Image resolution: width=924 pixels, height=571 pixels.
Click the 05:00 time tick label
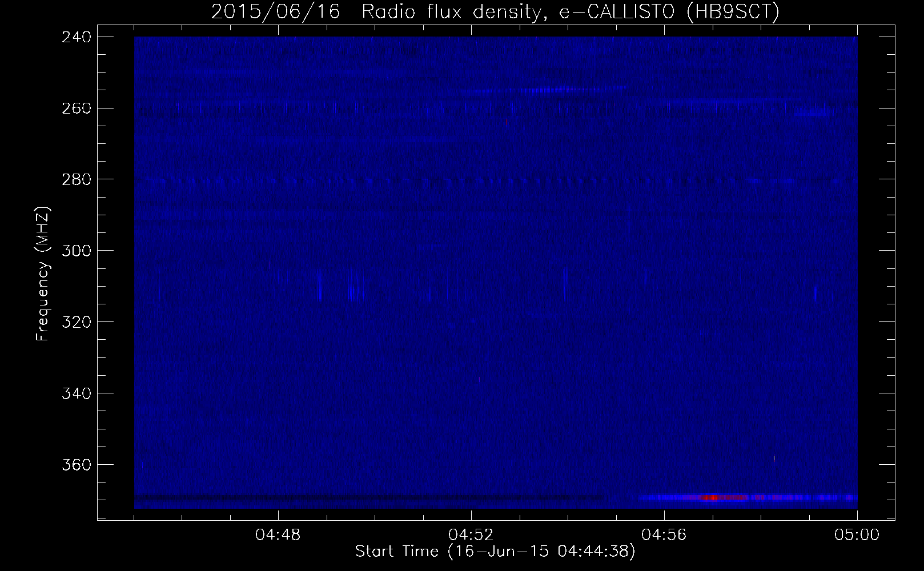coord(857,535)
